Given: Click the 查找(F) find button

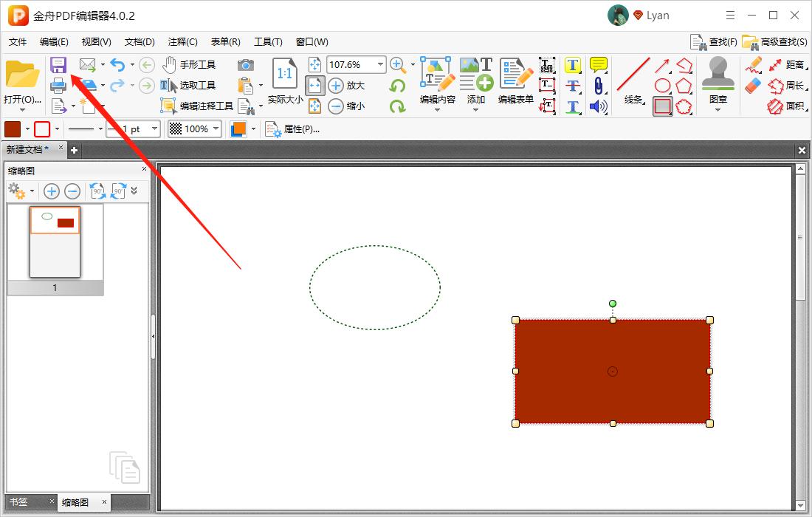Looking at the screenshot, I should coord(714,42).
